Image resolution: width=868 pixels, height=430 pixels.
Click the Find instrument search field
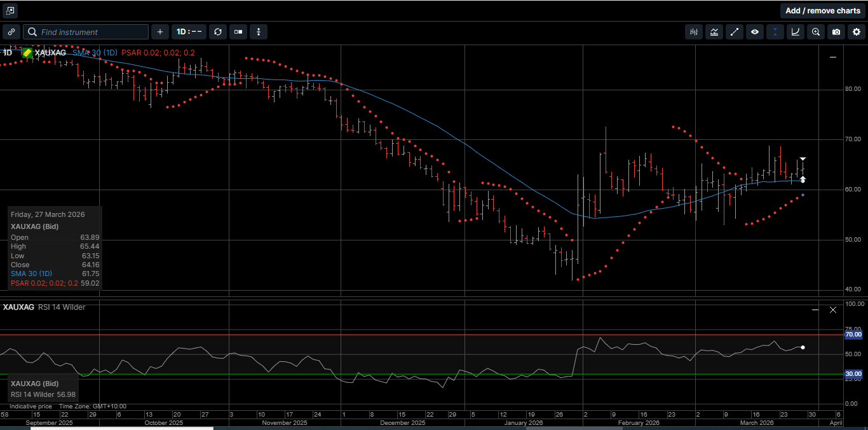point(86,32)
